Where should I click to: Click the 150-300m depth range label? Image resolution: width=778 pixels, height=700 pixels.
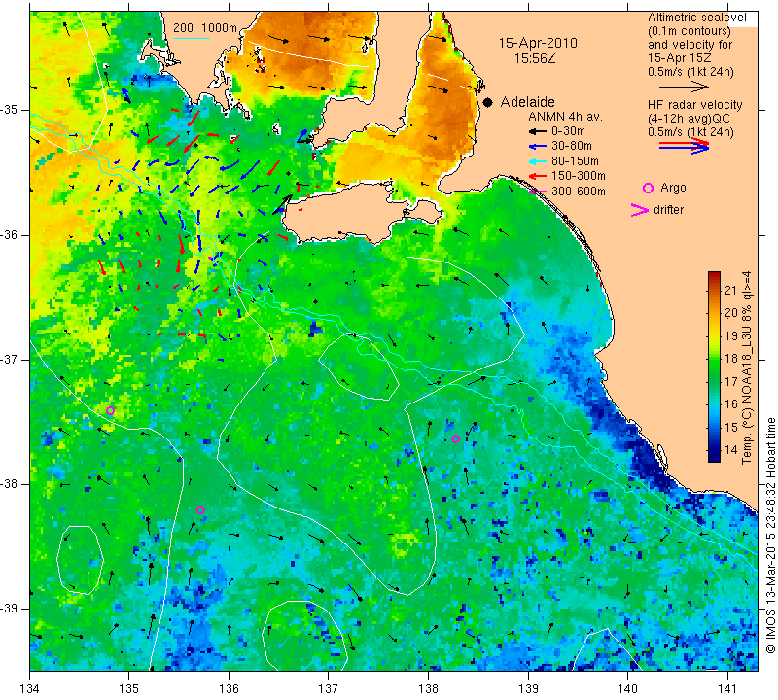pyautogui.click(x=579, y=176)
